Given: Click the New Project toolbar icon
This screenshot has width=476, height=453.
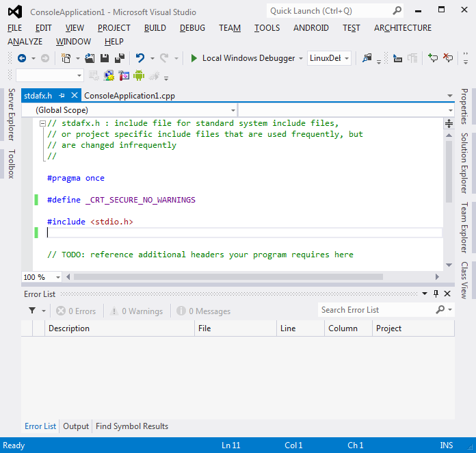Looking at the screenshot, I should 66,58.
